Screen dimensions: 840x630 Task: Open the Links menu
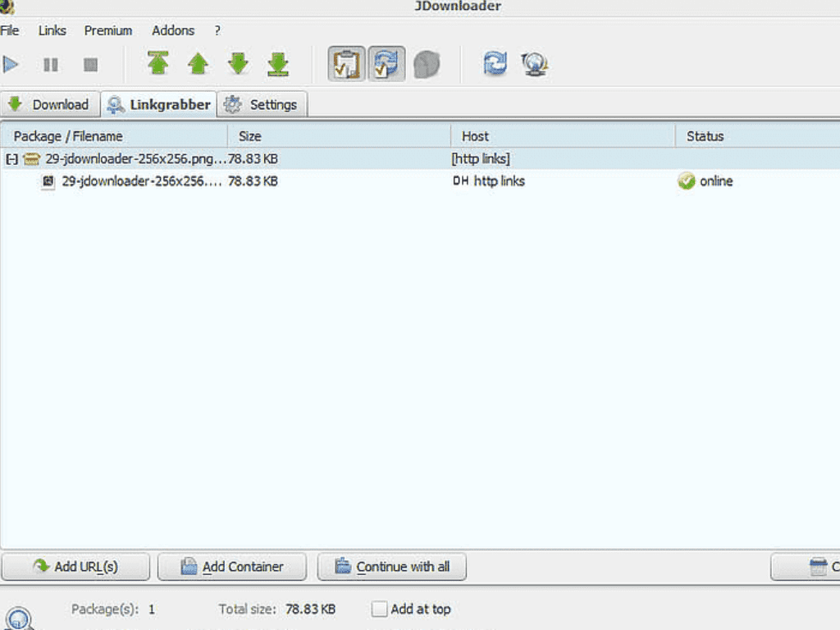tap(52, 30)
